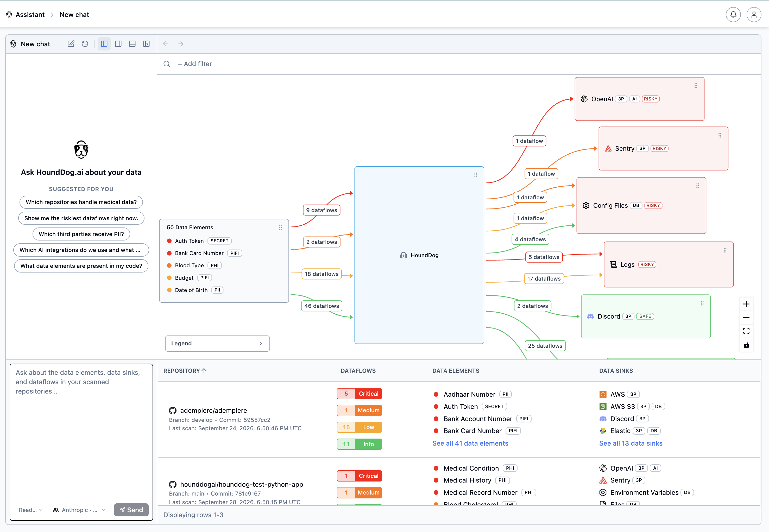This screenshot has width=769, height=532.
Task: Open the user profile icon
Action: click(x=754, y=15)
